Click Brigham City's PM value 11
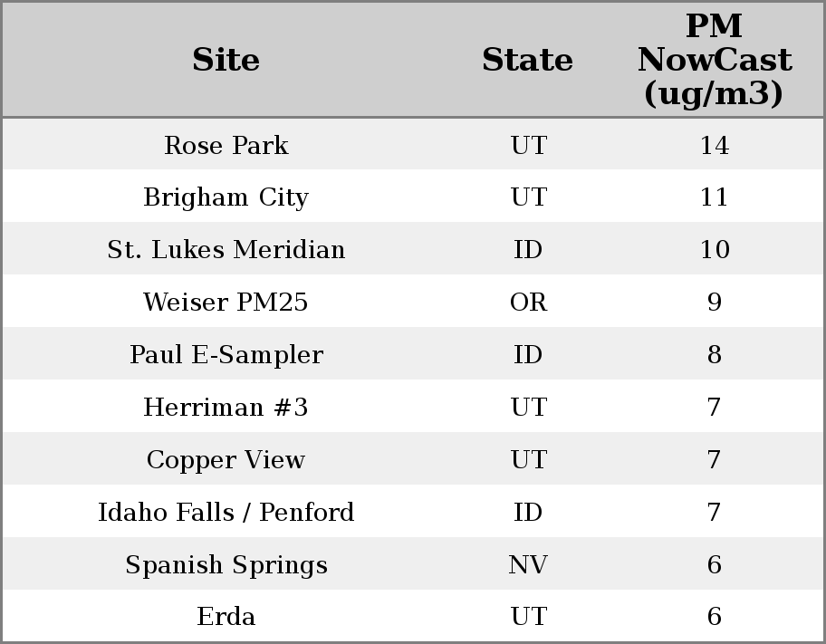The width and height of the screenshot is (826, 644). pos(714,197)
